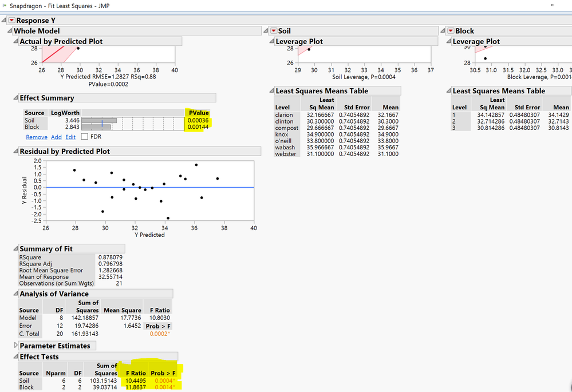The width and height of the screenshot is (572, 392).
Task: Collapse the Actual by Predicted Plot triangle
Action: [15, 41]
